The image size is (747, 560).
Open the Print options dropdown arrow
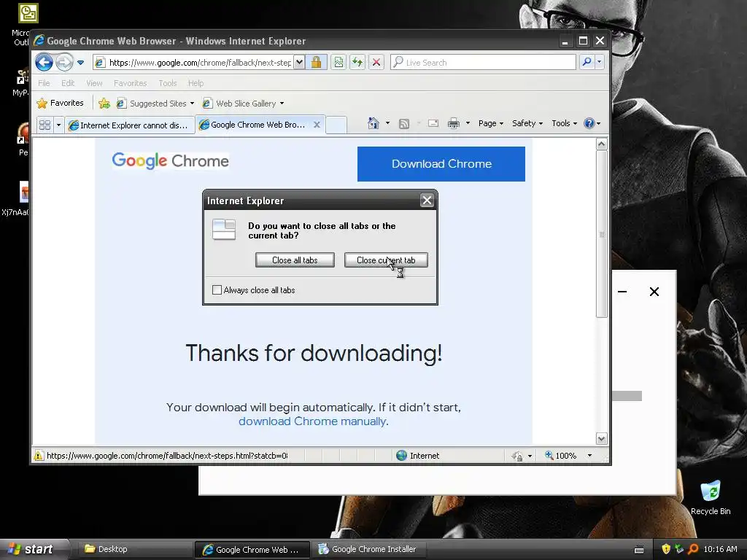point(468,123)
